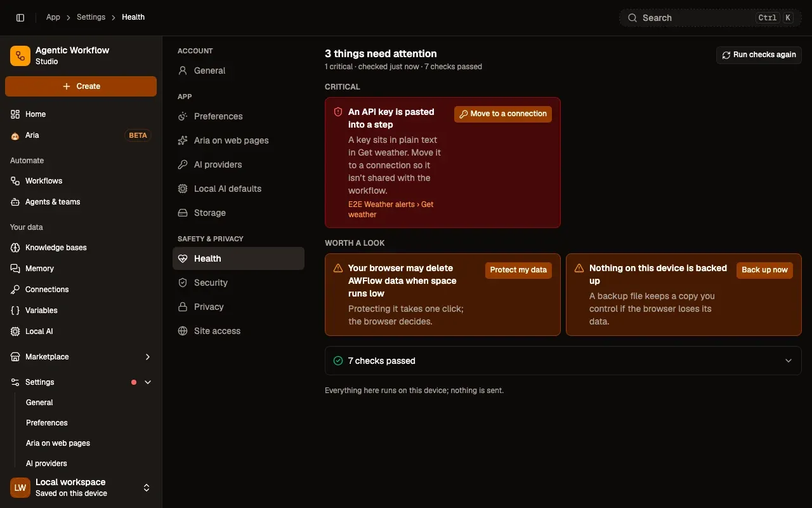Focus the Search field
This screenshot has height=508, width=812.
[710, 18]
